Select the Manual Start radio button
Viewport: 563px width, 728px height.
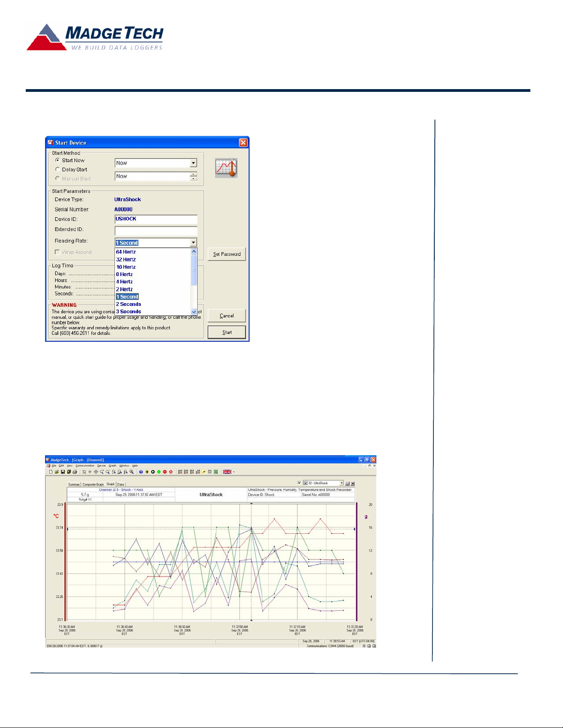57,178
